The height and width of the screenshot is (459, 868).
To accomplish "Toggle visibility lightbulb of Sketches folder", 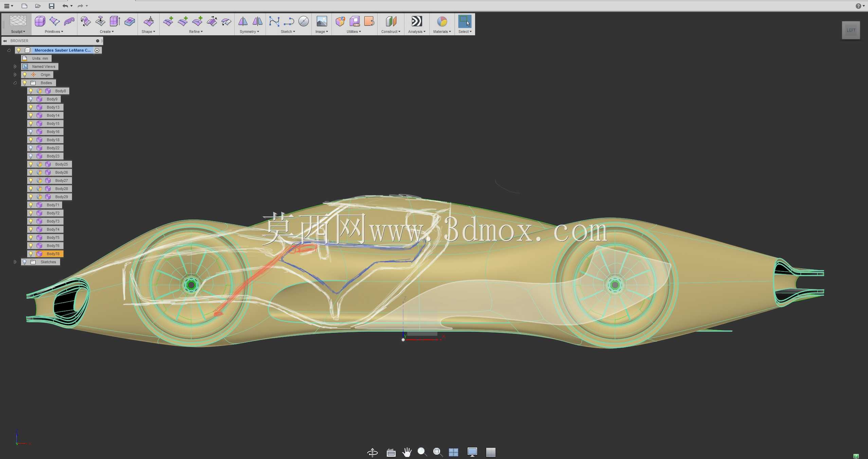I will pyautogui.click(x=24, y=262).
